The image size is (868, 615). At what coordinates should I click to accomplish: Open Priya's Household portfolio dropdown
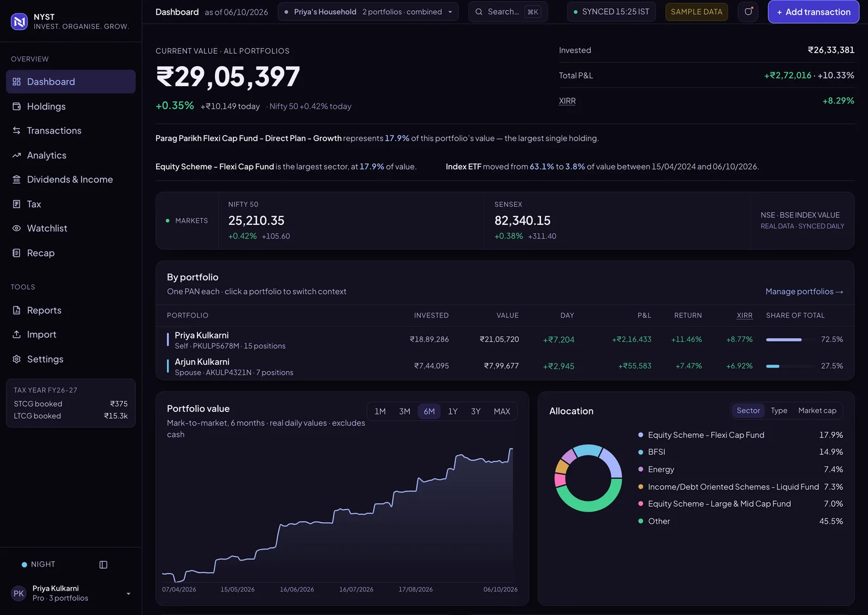tap(368, 12)
